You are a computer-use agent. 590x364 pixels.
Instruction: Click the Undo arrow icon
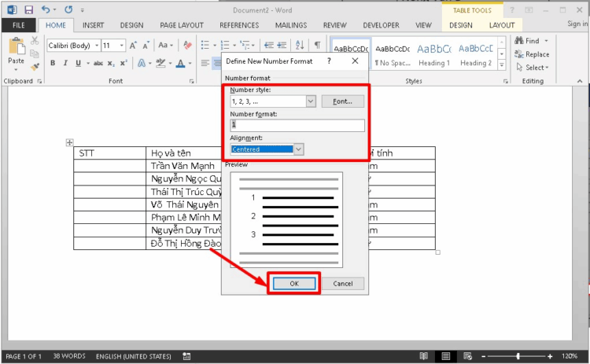coord(46,9)
